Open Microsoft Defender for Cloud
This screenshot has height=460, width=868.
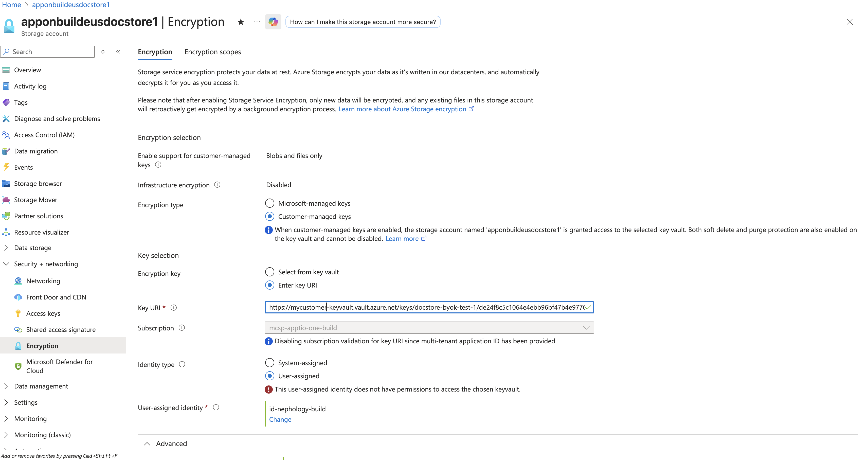[59, 366]
